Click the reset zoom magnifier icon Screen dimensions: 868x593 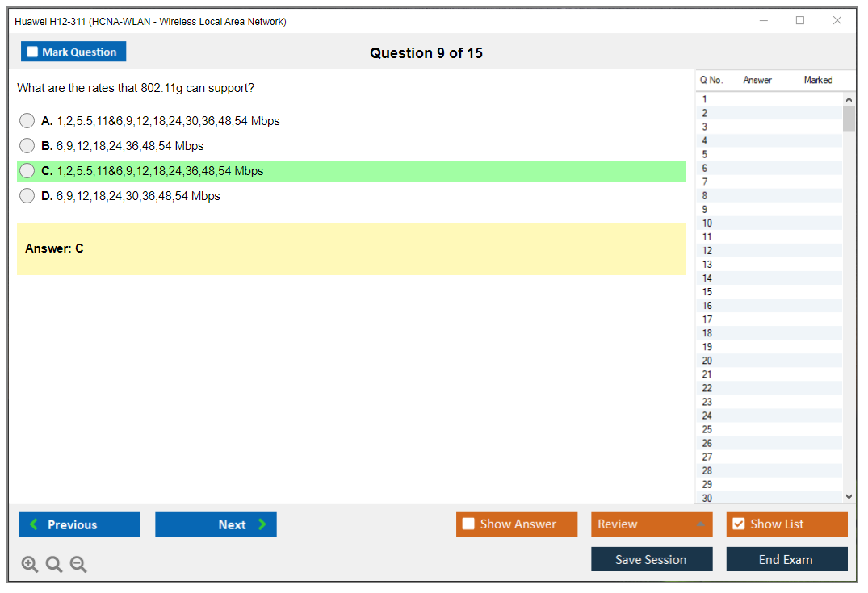point(54,564)
